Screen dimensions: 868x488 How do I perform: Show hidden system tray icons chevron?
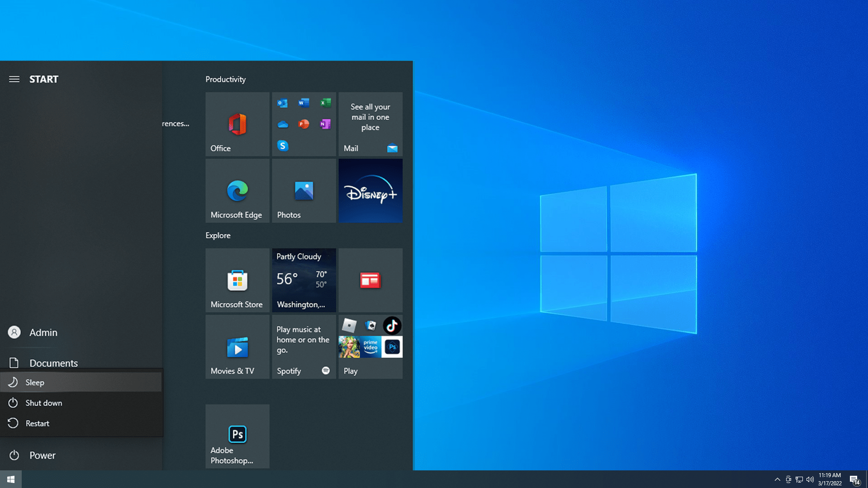point(777,479)
